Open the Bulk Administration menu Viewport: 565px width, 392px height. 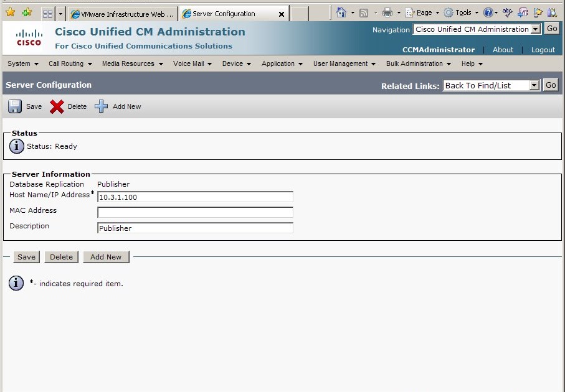[x=419, y=63]
